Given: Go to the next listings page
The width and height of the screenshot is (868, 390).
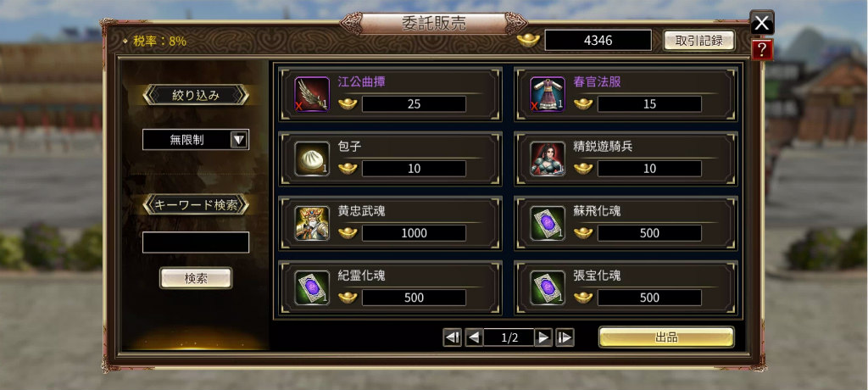Looking at the screenshot, I should [543, 337].
